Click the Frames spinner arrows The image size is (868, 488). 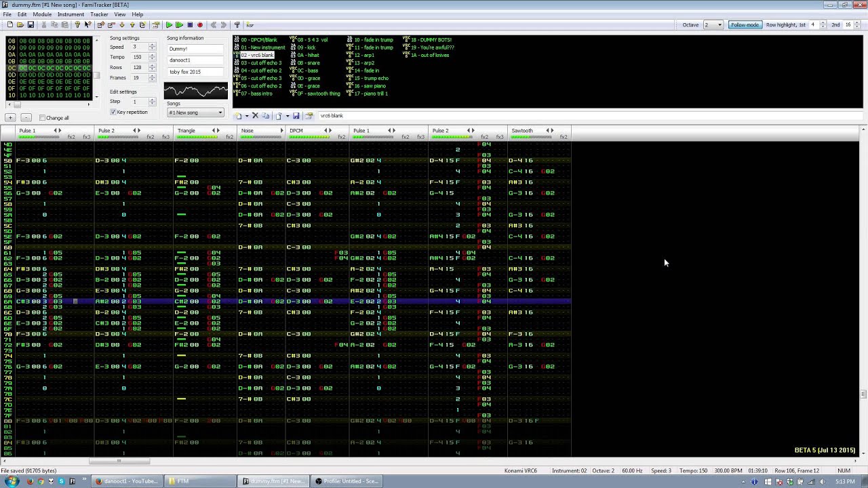[152, 77]
